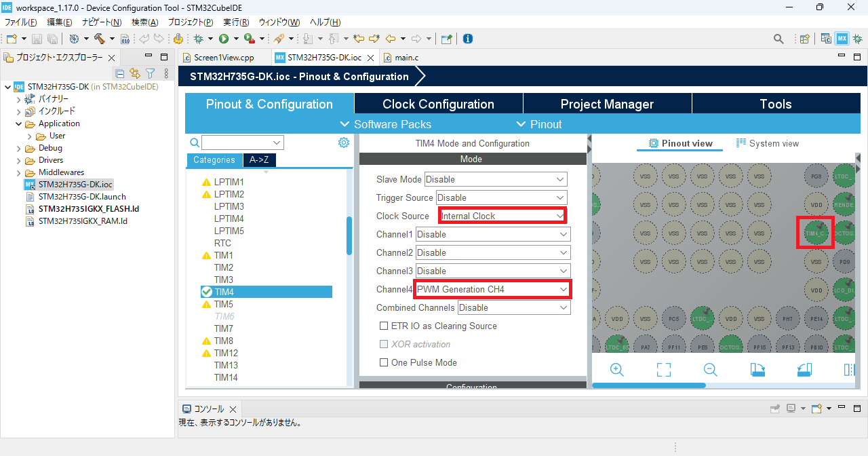The height and width of the screenshot is (456, 868).
Task: Open the Slave Mode dropdown
Action: tap(496, 179)
